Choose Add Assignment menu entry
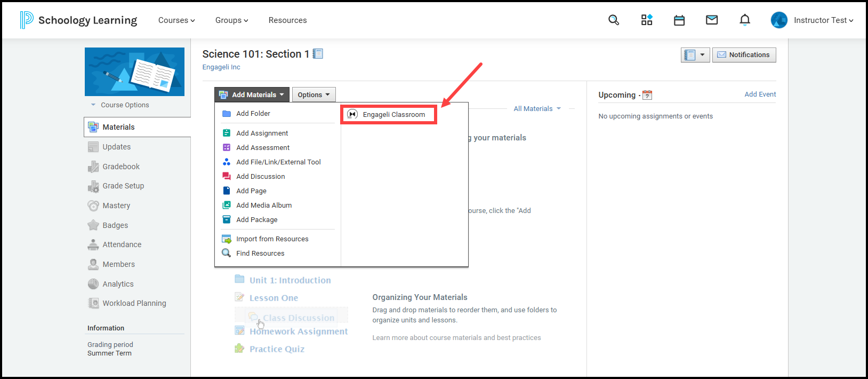 [x=262, y=133]
